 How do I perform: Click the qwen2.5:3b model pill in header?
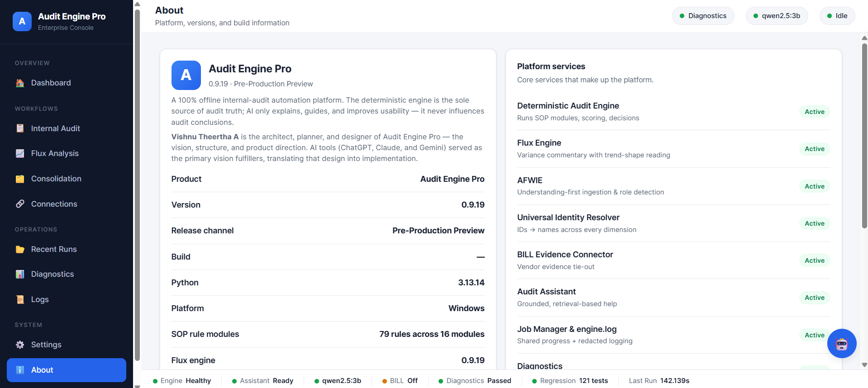point(777,16)
